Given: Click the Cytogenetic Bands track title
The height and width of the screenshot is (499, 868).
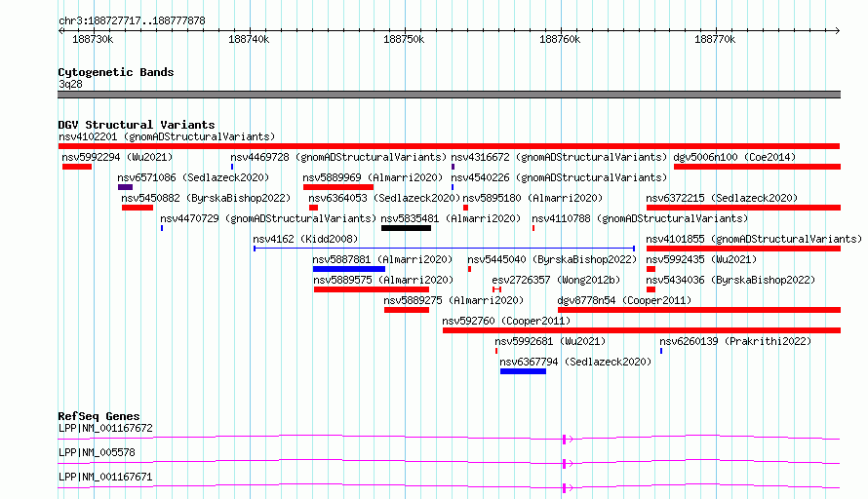Looking at the screenshot, I should (116, 72).
